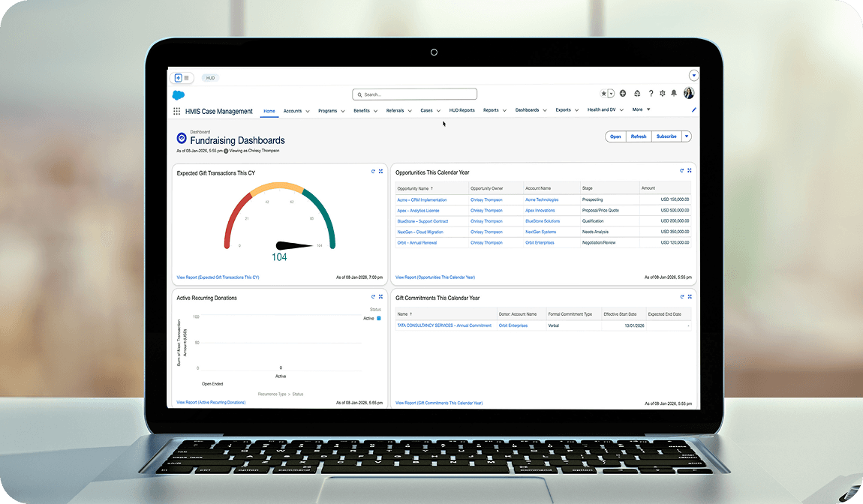Refresh the Opportunities This Calendar Year widget

pyautogui.click(x=682, y=170)
